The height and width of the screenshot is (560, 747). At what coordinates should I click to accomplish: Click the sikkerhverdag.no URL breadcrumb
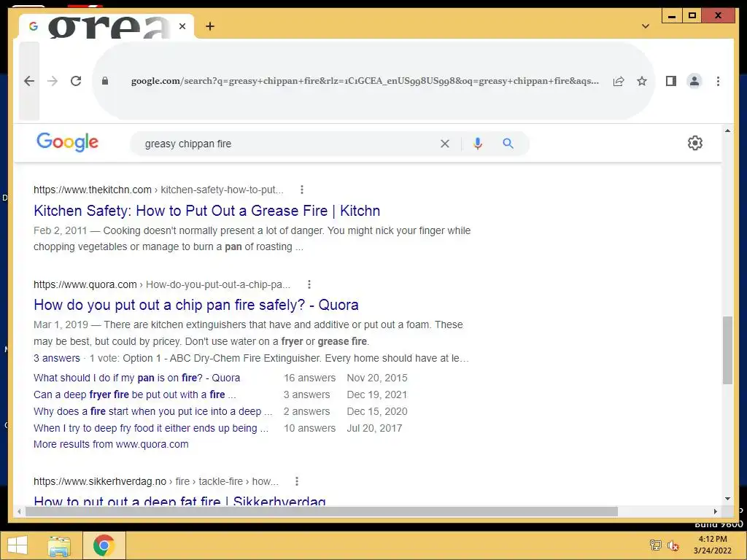pyautogui.click(x=156, y=481)
